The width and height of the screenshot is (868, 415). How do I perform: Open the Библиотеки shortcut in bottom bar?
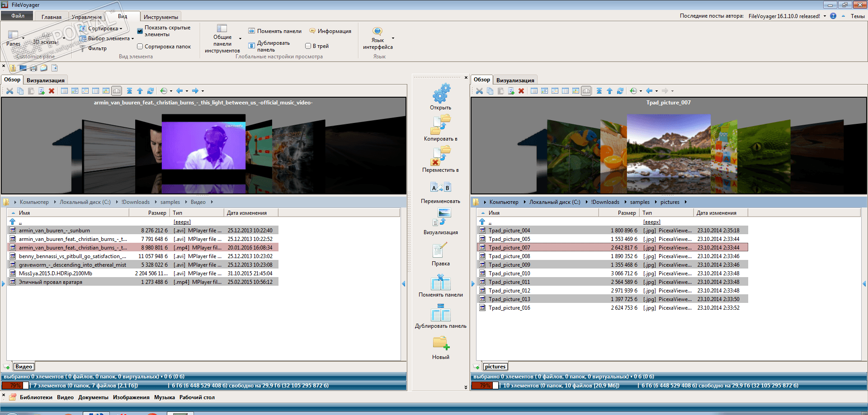(x=36, y=397)
